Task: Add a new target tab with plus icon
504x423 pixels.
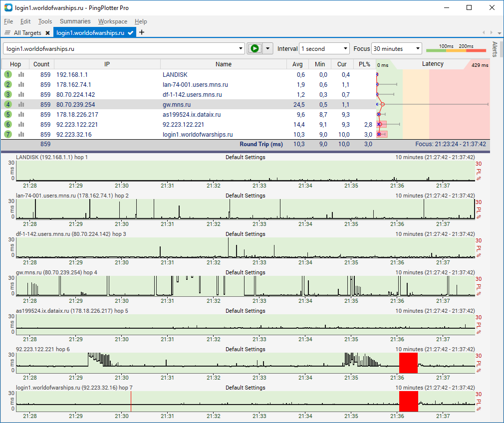Action: [141, 32]
